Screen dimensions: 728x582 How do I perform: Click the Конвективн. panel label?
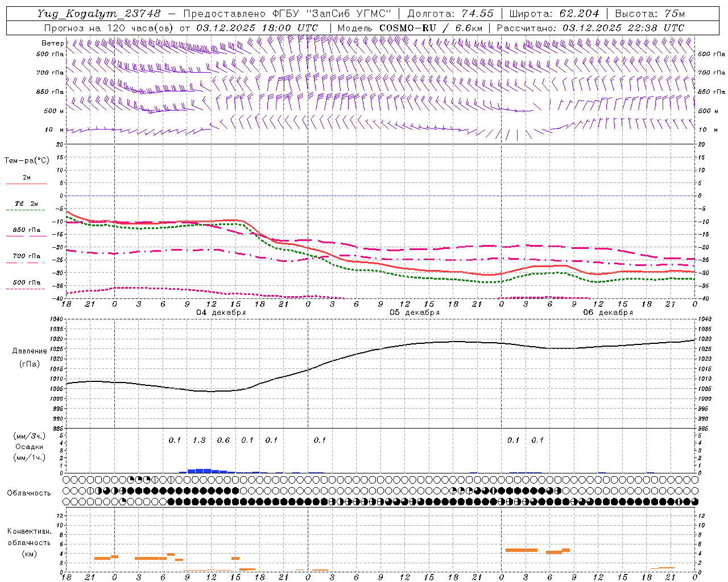coord(29,531)
